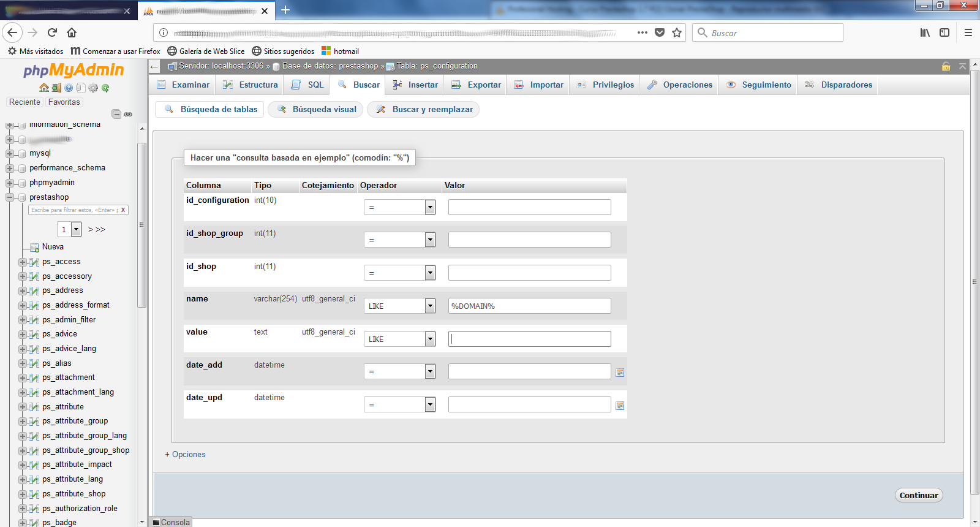Switch to the Estructura tab
980x527 pixels.
pos(251,85)
